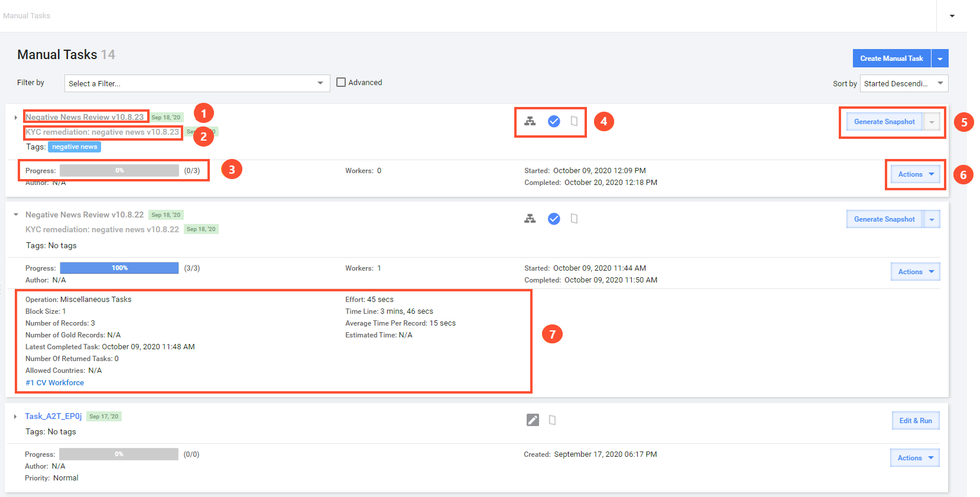Expand Task_A2T_EP0j row details
The width and height of the screenshot is (980, 497).
pyautogui.click(x=15, y=417)
